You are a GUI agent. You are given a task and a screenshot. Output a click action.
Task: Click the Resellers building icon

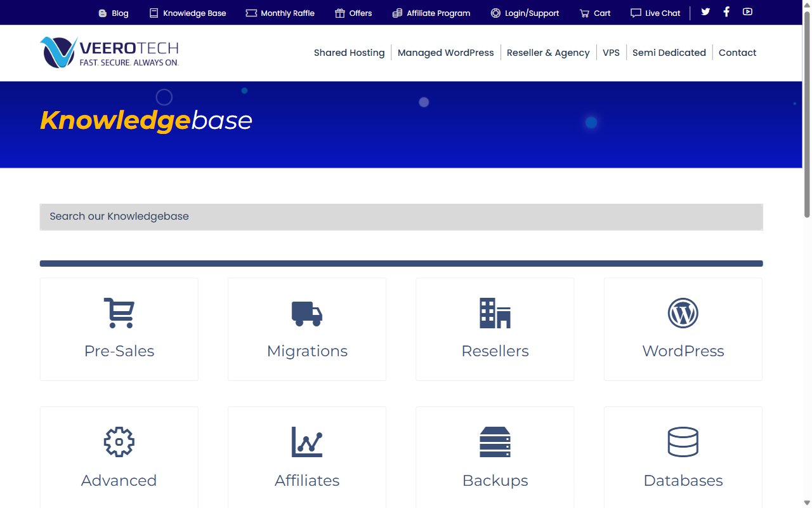pos(495,313)
